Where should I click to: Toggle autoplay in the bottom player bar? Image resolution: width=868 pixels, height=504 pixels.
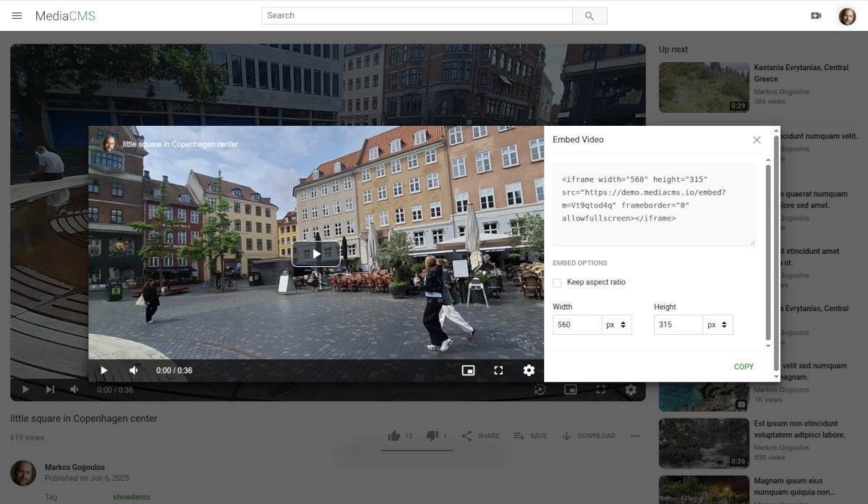click(x=540, y=389)
